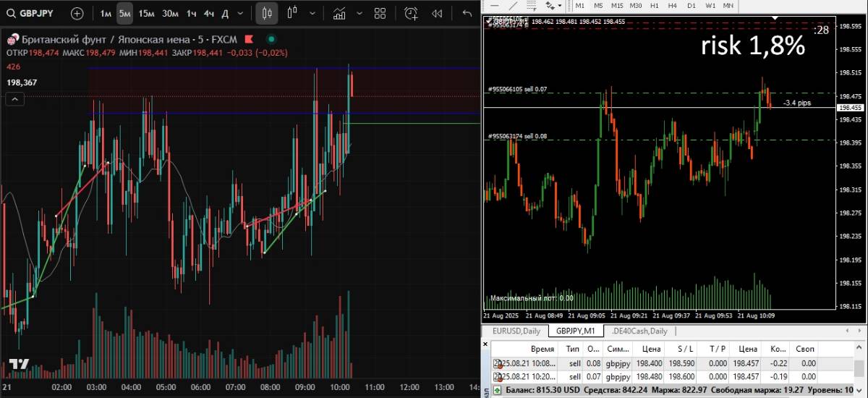The height and width of the screenshot is (398, 868).
Task: Switch to the EURUSD,Daily chart tab
Action: tap(516, 331)
